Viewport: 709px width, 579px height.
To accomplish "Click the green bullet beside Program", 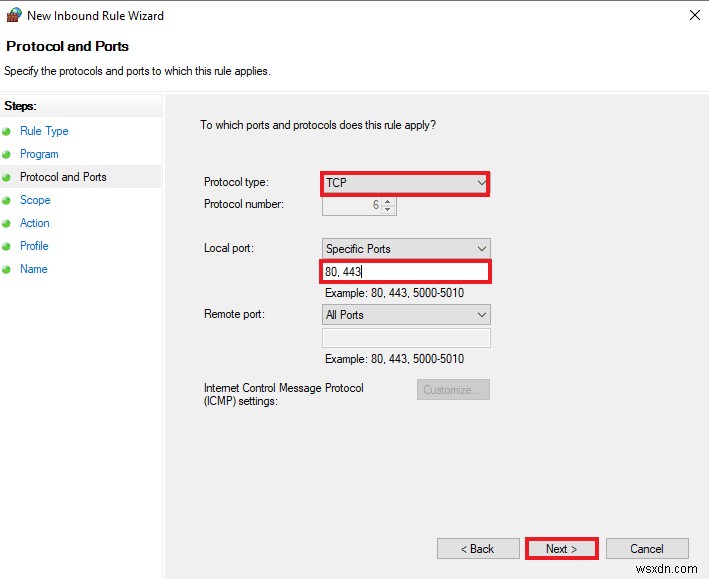I will pos(6,155).
